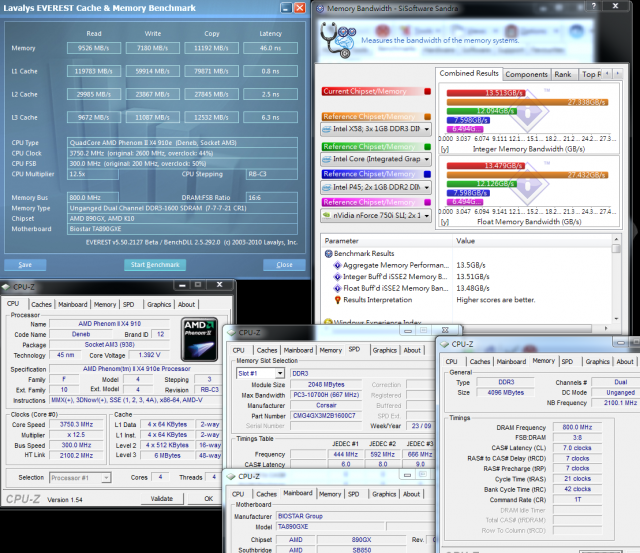Click Value column header in Sandra
The width and height of the screenshot is (640, 553).
[532, 241]
